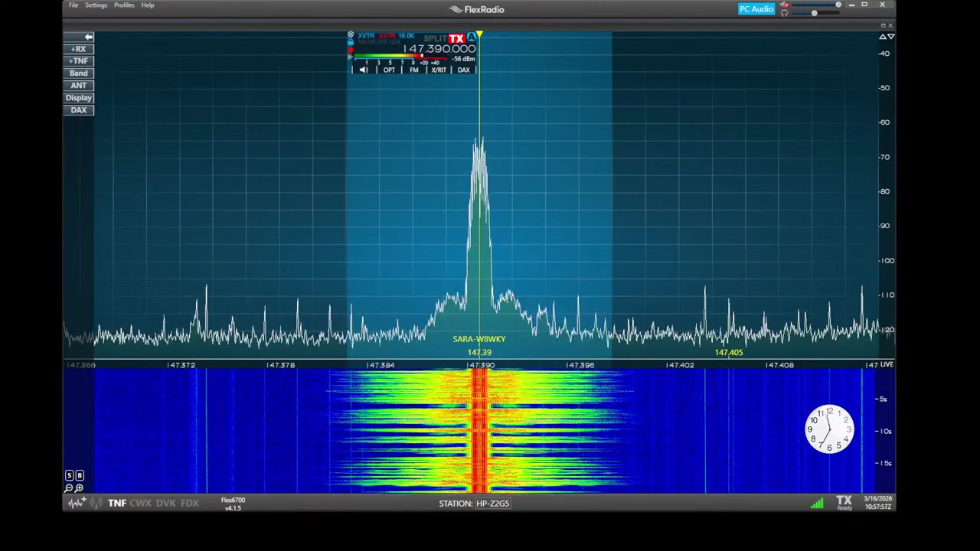Click the LIVE waterfall indicator

[x=887, y=364]
